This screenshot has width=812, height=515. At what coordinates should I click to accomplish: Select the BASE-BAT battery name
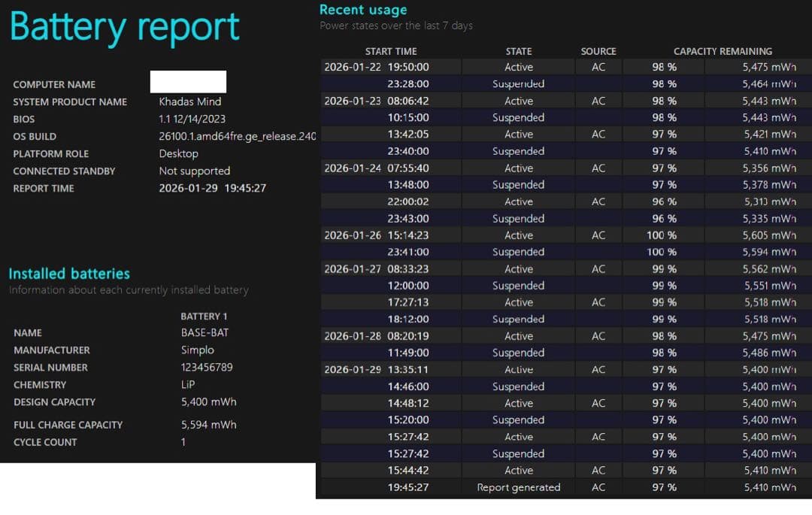[x=205, y=332]
